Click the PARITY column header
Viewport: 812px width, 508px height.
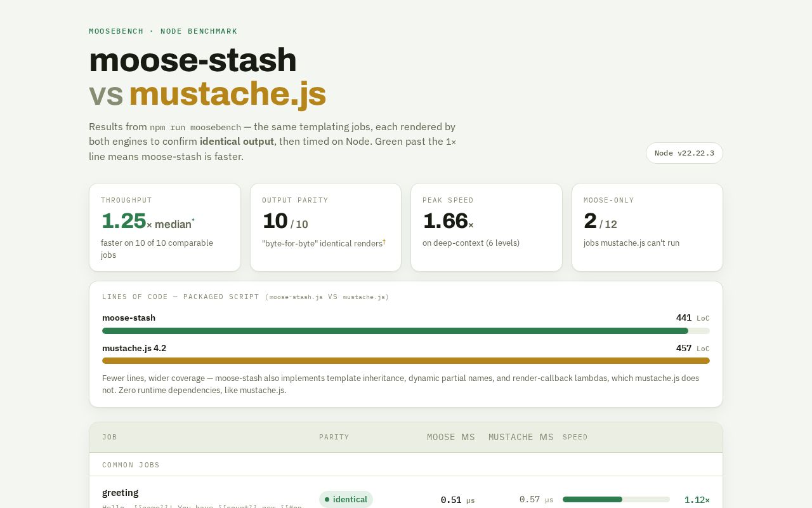(x=334, y=437)
